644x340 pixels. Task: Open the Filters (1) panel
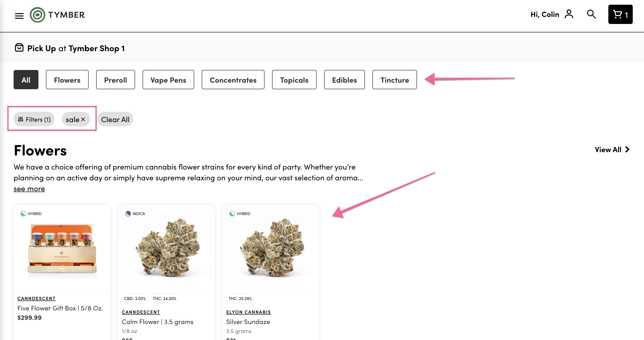tap(34, 119)
